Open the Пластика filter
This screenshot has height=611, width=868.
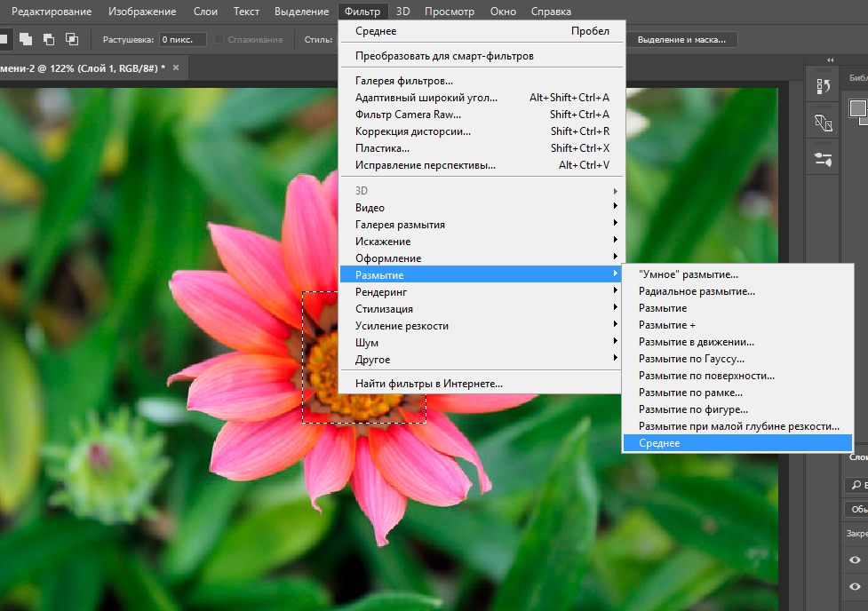[x=482, y=148]
